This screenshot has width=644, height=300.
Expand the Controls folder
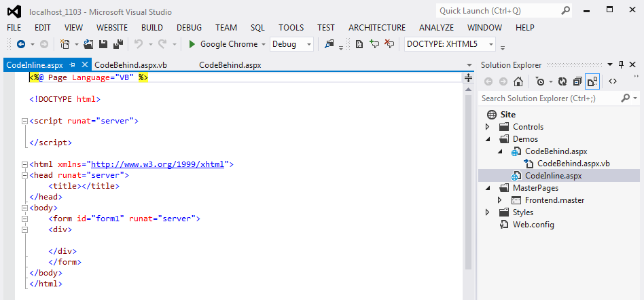click(488, 127)
